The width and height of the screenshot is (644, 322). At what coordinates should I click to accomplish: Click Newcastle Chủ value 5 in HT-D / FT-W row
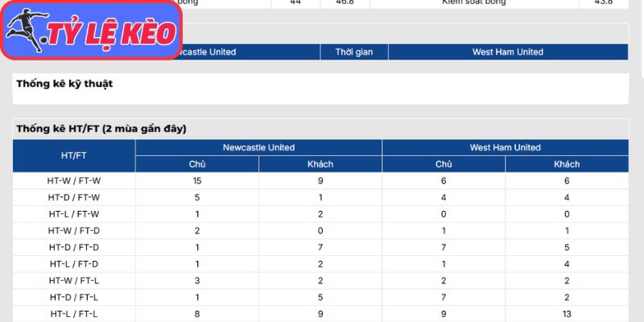tap(197, 197)
